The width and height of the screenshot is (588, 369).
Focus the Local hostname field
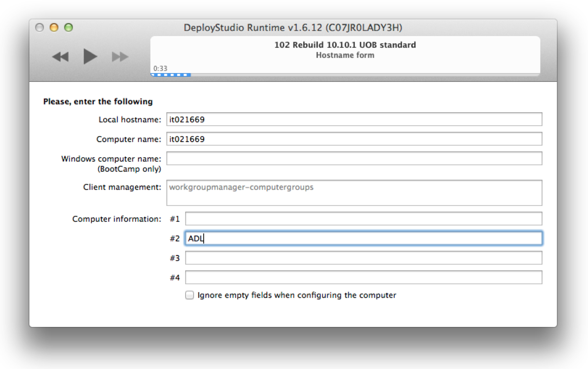tap(354, 119)
